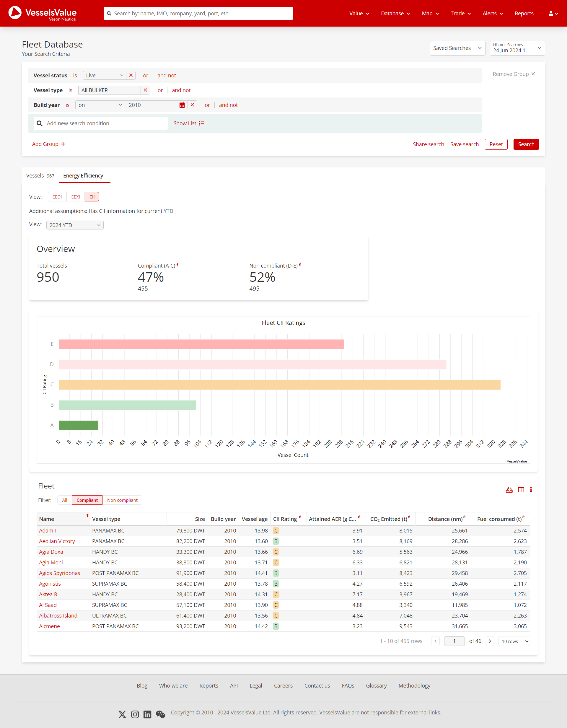Open the Build year calendar picker icon

coord(182,105)
